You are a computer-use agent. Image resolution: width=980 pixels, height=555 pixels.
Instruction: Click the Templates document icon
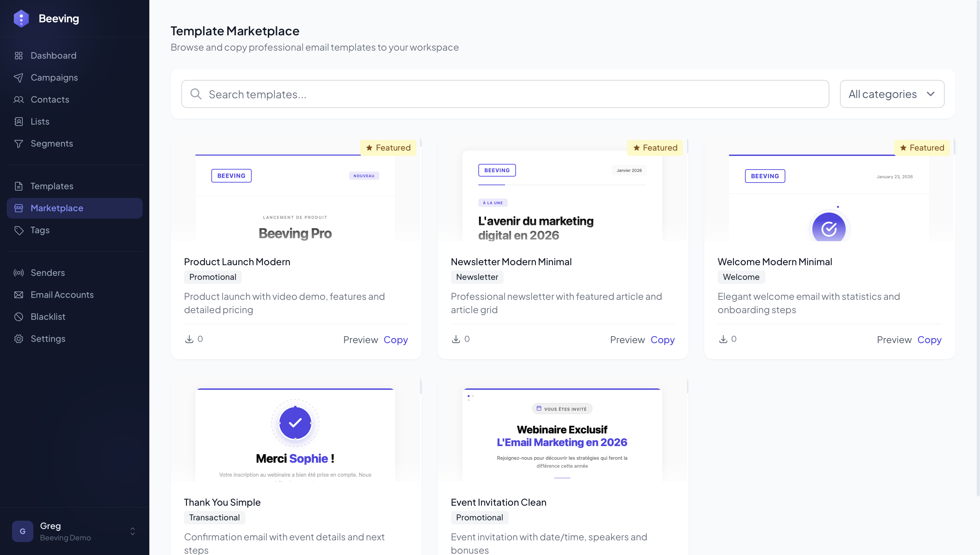(x=19, y=186)
